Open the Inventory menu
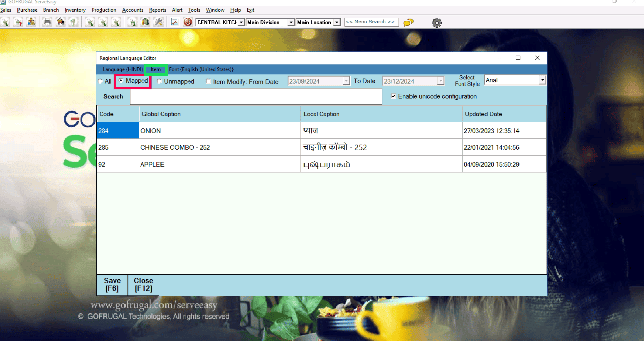Screen dimensions: 644x341 (x=75, y=10)
